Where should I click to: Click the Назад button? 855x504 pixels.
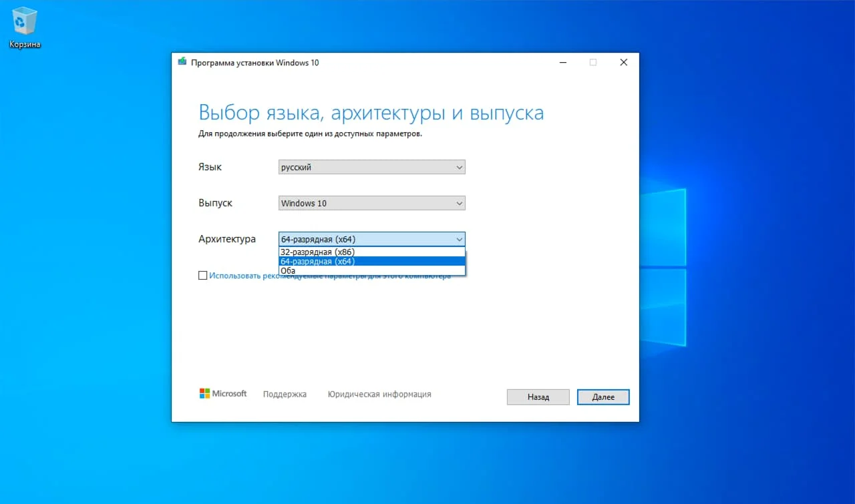[538, 397]
